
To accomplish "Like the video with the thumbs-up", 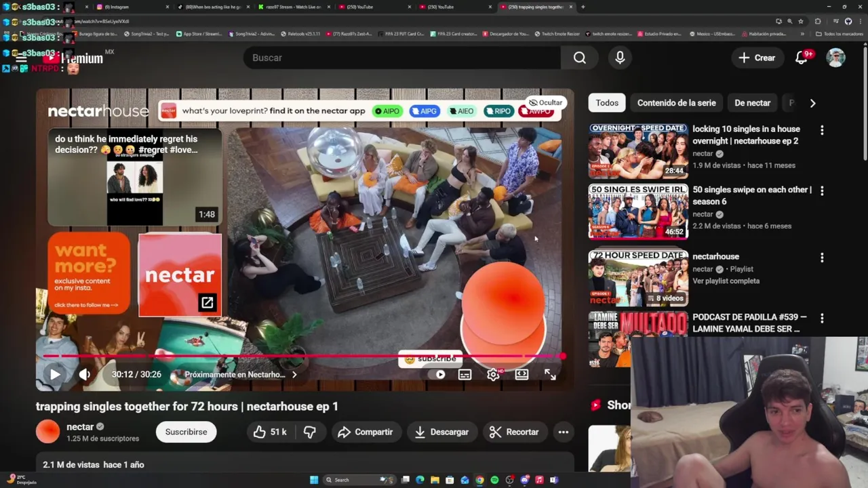I will click(270, 432).
